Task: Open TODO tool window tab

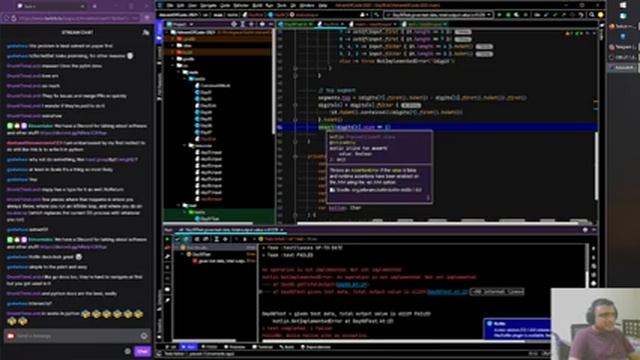Action: pos(209,347)
